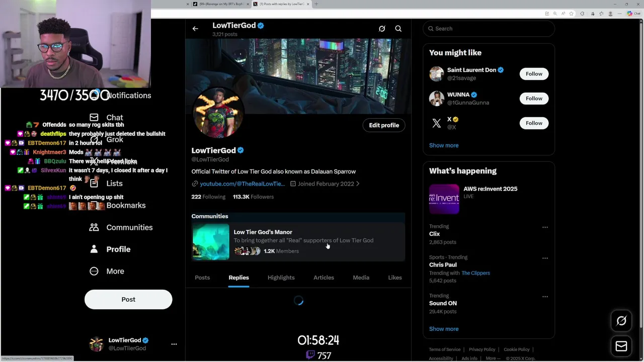Open AWS re:Invent 2025 live thumbnail
Image resolution: width=644 pixels, height=362 pixels.
[444, 199]
